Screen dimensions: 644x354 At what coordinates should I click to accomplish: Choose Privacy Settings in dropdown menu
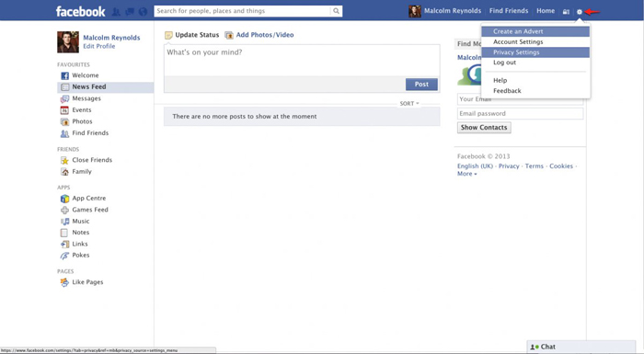[535, 52]
